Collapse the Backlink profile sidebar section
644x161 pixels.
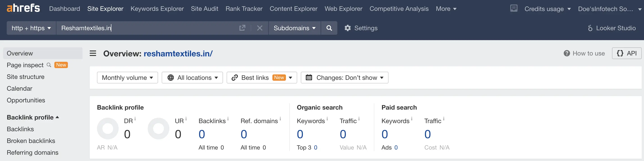click(x=33, y=117)
